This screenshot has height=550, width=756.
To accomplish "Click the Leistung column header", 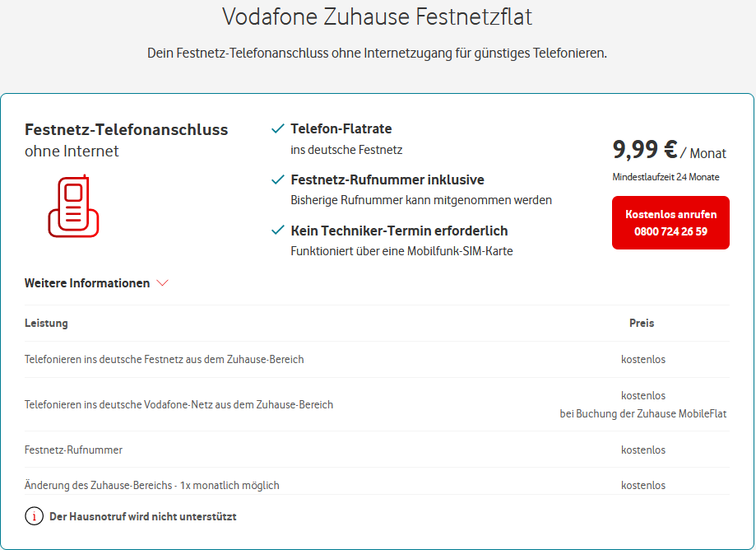I will [46, 324].
